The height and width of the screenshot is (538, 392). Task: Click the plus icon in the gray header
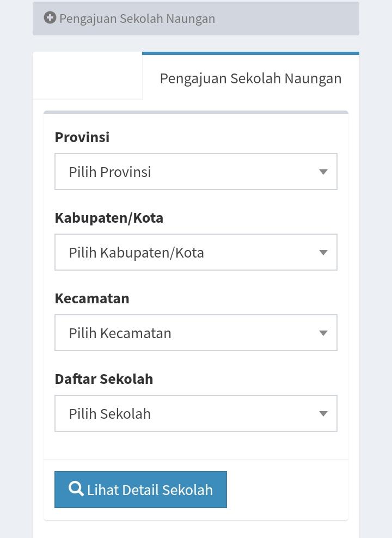click(50, 18)
